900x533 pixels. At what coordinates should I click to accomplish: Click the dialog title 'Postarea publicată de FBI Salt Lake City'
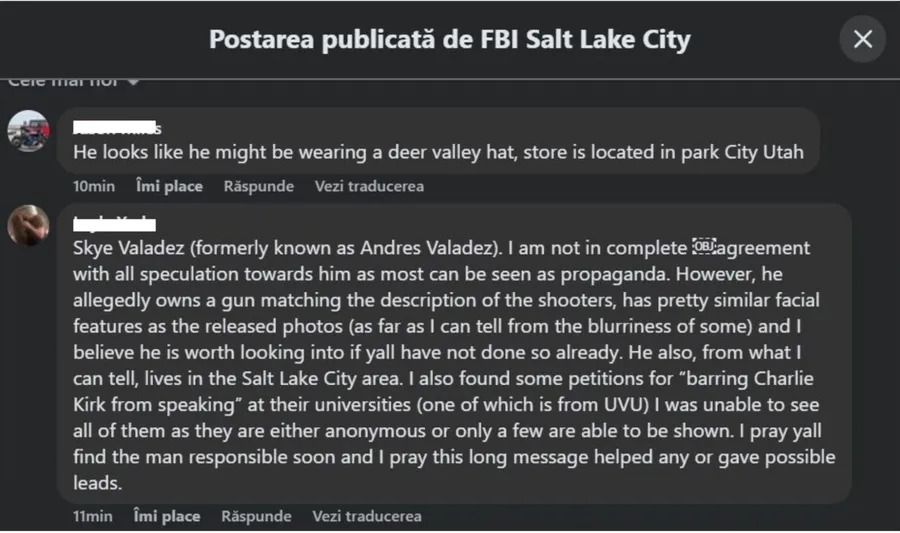(x=449, y=40)
